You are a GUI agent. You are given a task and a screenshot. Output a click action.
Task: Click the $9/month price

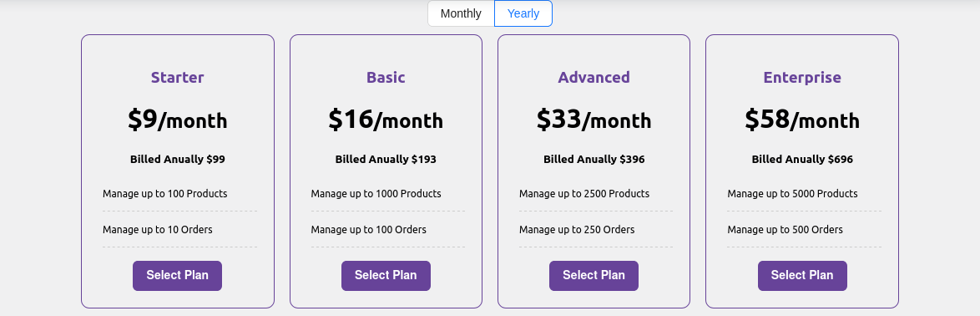(178, 120)
